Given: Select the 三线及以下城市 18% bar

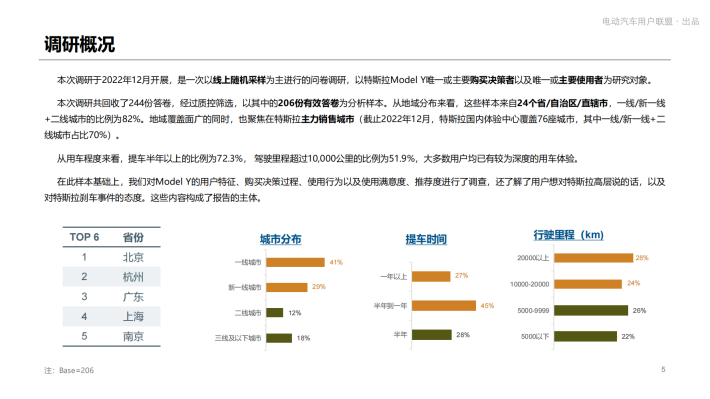Looking at the screenshot, I should point(279,338).
